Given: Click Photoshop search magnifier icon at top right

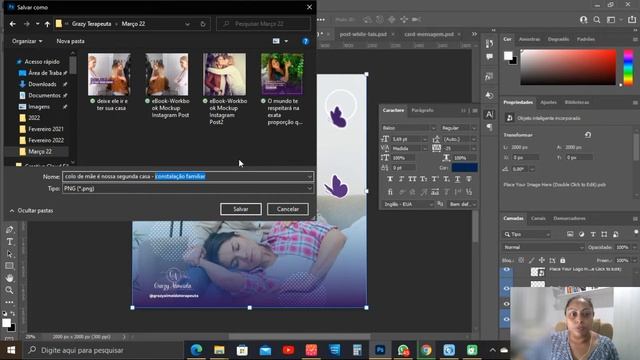Looking at the screenshot, I should pyautogui.click(x=597, y=20).
